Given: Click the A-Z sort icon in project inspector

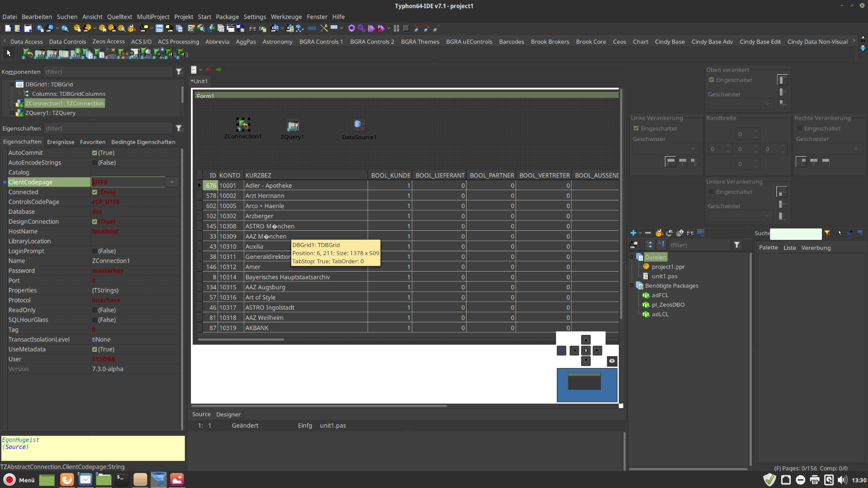Looking at the screenshot, I should click(661, 245).
